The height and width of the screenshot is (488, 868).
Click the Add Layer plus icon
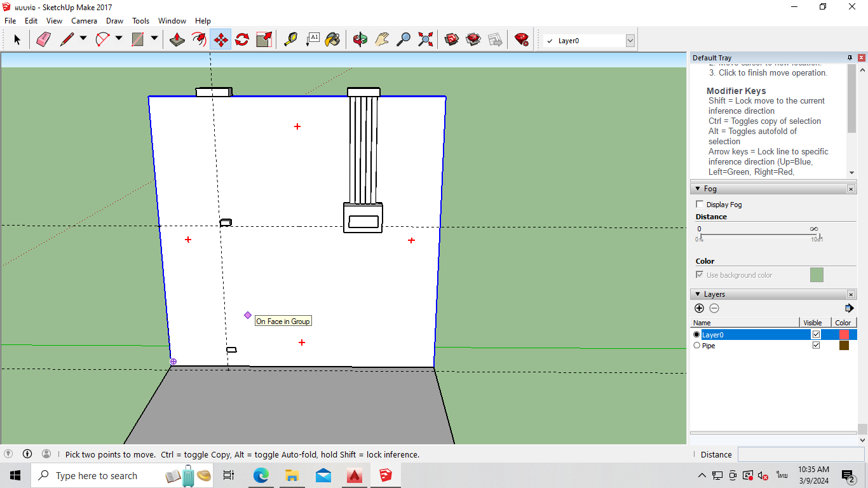click(x=700, y=308)
